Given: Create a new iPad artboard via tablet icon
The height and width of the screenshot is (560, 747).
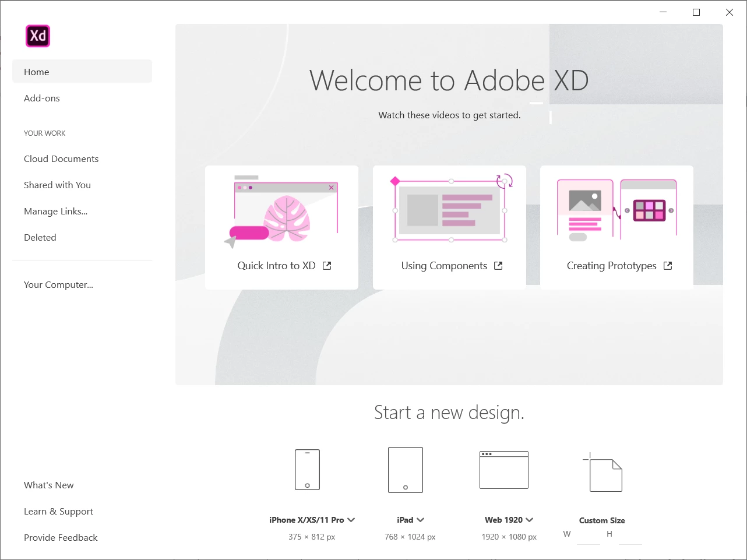Looking at the screenshot, I should pyautogui.click(x=406, y=470).
